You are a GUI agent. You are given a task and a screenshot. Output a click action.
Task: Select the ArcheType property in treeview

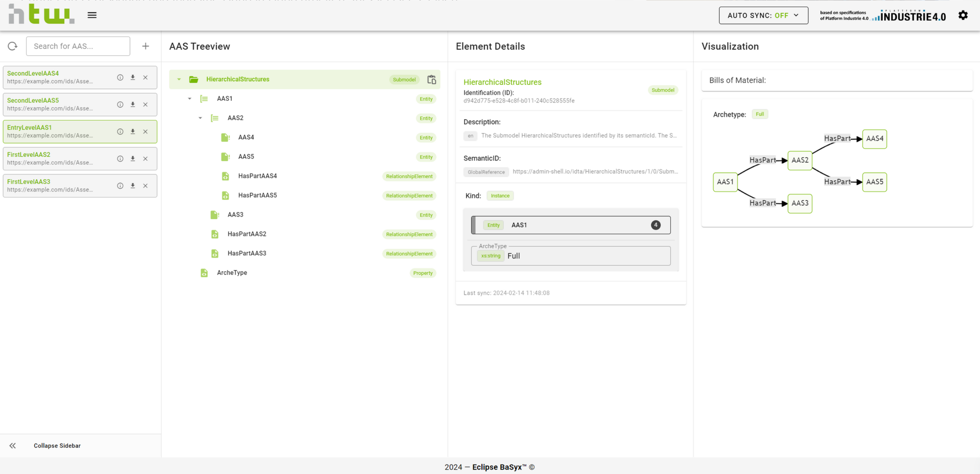point(232,273)
